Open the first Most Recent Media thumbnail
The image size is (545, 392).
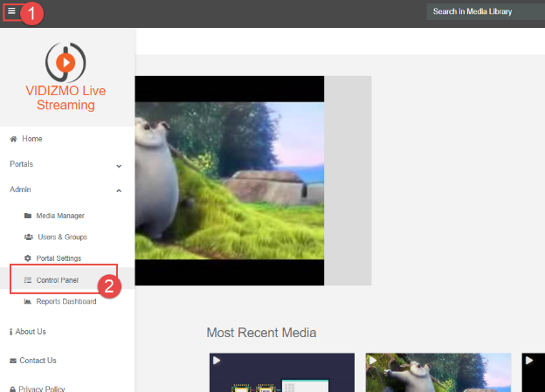[x=281, y=373]
